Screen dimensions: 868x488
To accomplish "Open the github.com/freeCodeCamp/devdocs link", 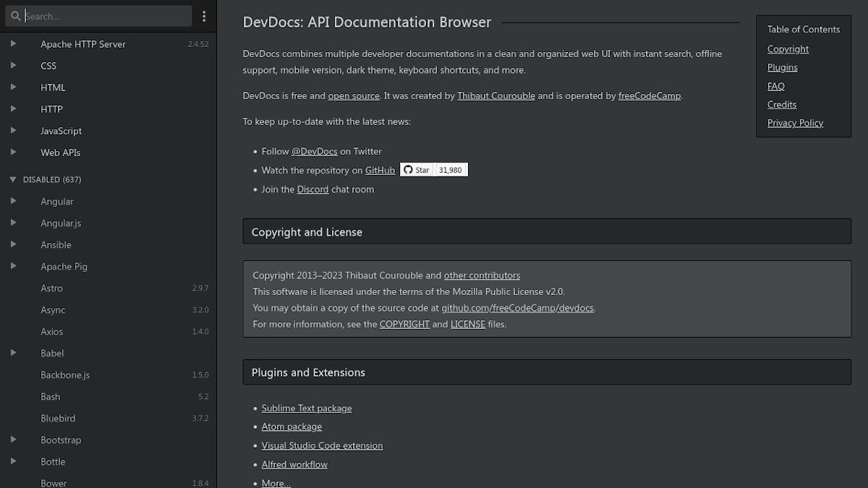I will coord(518,308).
